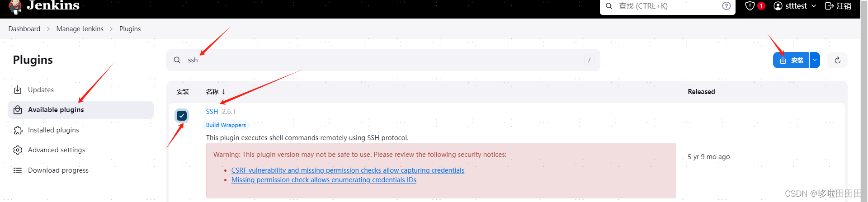Image resolution: width=868 pixels, height=202 pixels.
Task: Click the search help question-mark icon
Action: pyautogui.click(x=726, y=6)
